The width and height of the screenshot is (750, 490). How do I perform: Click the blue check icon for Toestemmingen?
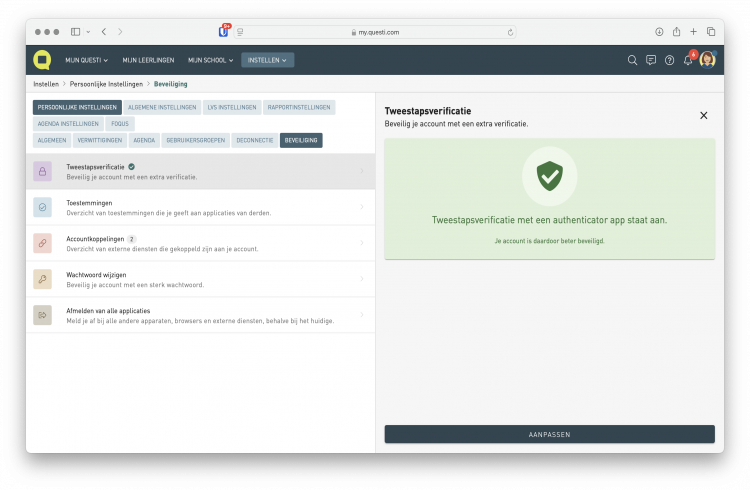point(43,207)
